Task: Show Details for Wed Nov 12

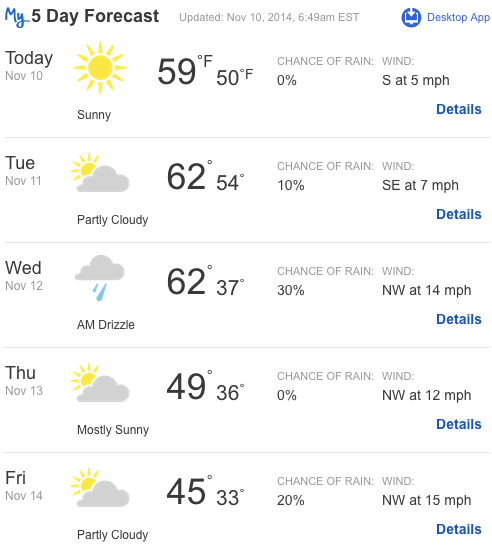Action: [459, 319]
